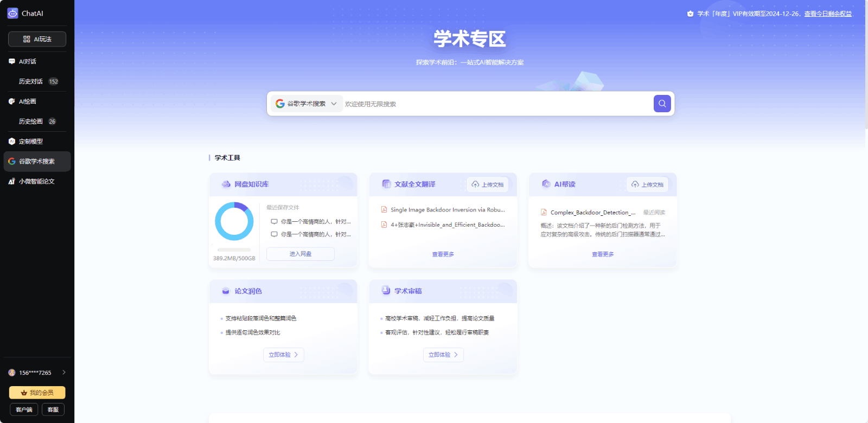The height and width of the screenshot is (423, 868).
Task: Click the PDF icon beside 4+张志豪 document
Action: pyautogui.click(x=384, y=225)
